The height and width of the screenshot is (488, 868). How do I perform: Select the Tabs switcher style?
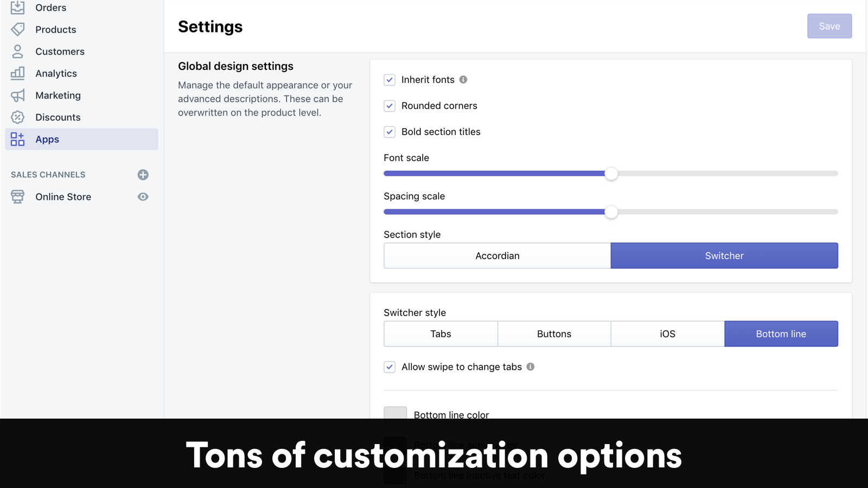441,333
